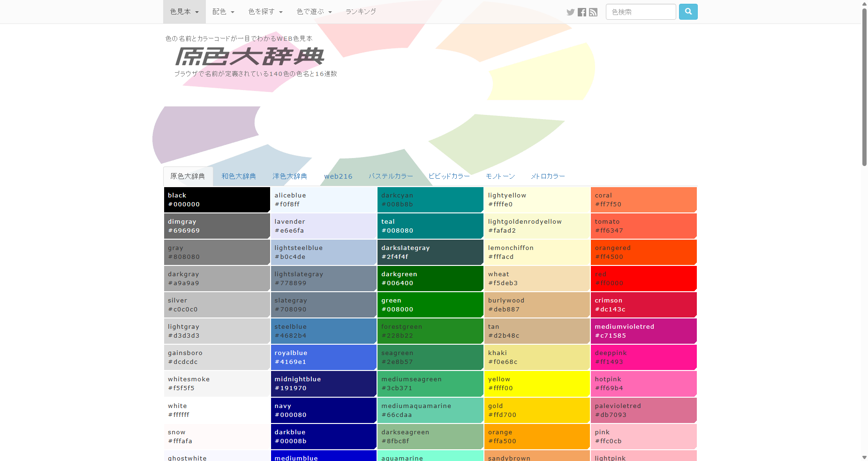This screenshot has height=461, width=868.
Task: Select the mediumaquamarine #66cdaa swatch
Action: point(430,410)
